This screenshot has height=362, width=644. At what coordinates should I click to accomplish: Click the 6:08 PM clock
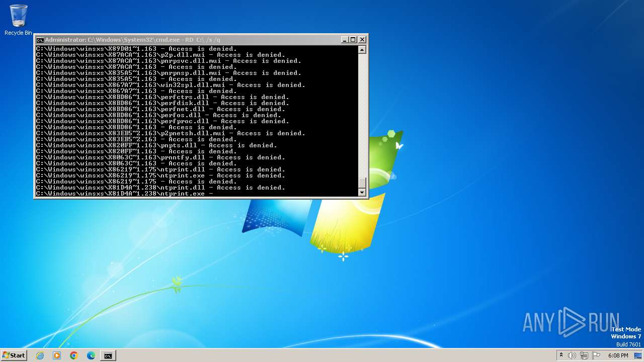tap(618, 355)
